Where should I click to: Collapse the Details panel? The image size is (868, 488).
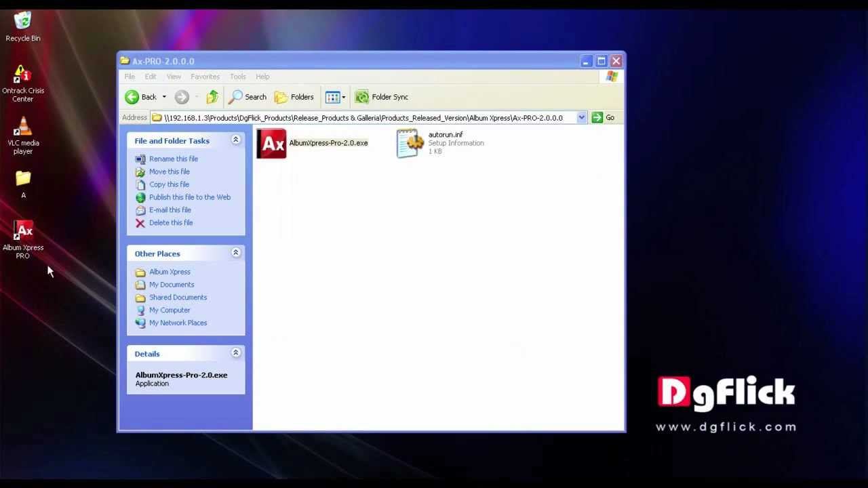[x=236, y=353]
